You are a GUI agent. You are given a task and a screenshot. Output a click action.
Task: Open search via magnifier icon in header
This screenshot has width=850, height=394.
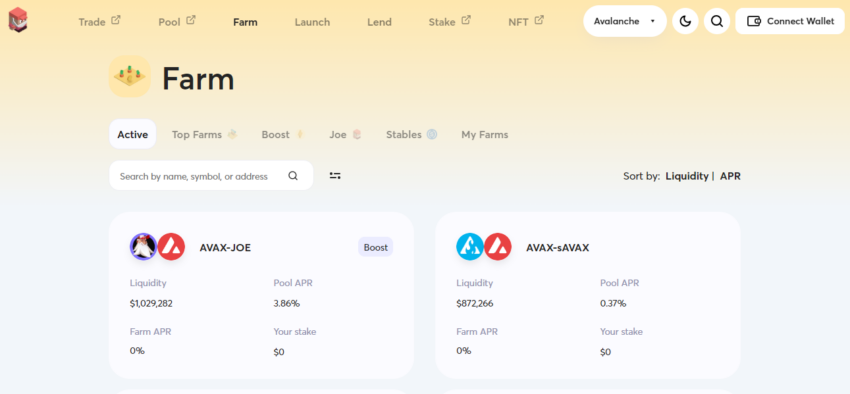click(717, 21)
